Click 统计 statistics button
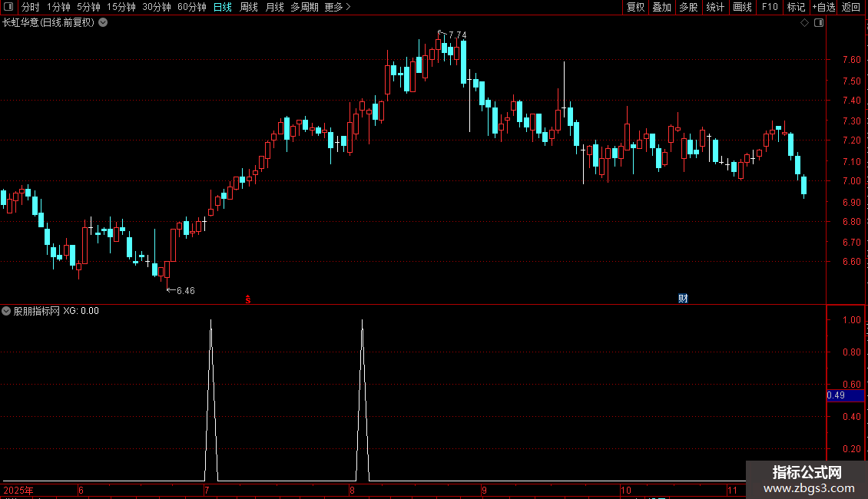The height and width of the screenshot is (499, 868). coord(715,7)
